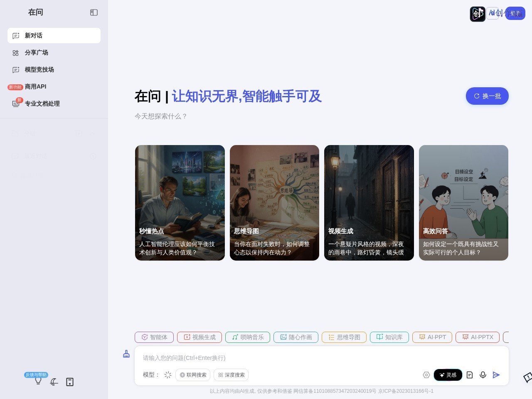The image size is (532, 399).
Task: Click the blue login button at top right
Action: (x=515, y=13)
